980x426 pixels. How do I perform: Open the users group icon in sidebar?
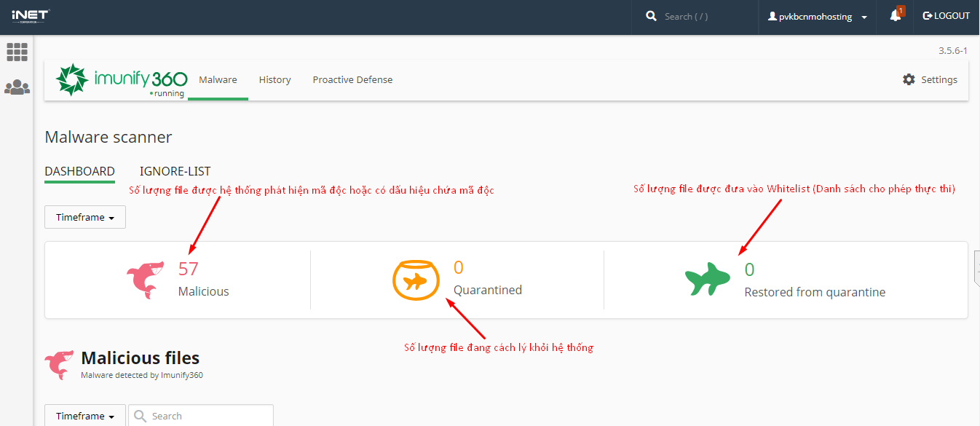[x=17, y=87]
